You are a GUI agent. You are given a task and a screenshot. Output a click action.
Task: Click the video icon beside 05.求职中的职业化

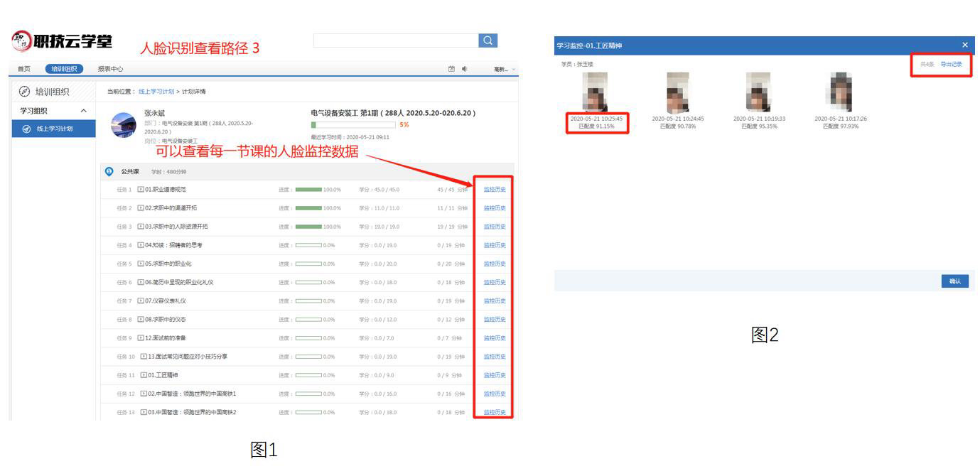(x=140, y=264)
